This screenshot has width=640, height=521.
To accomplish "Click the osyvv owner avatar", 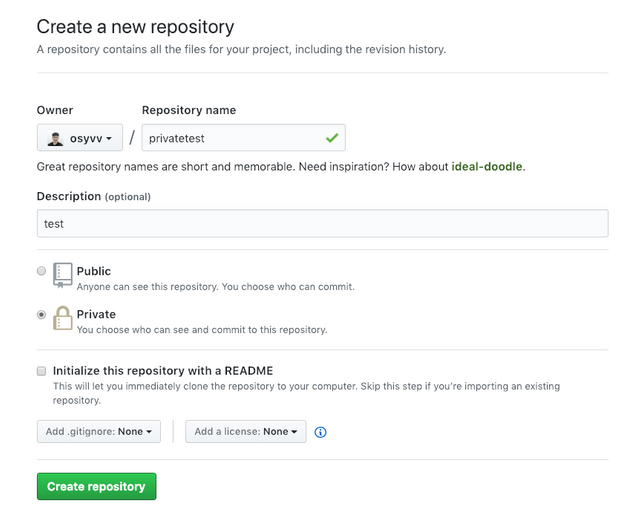I will click(x=55, y=138).
